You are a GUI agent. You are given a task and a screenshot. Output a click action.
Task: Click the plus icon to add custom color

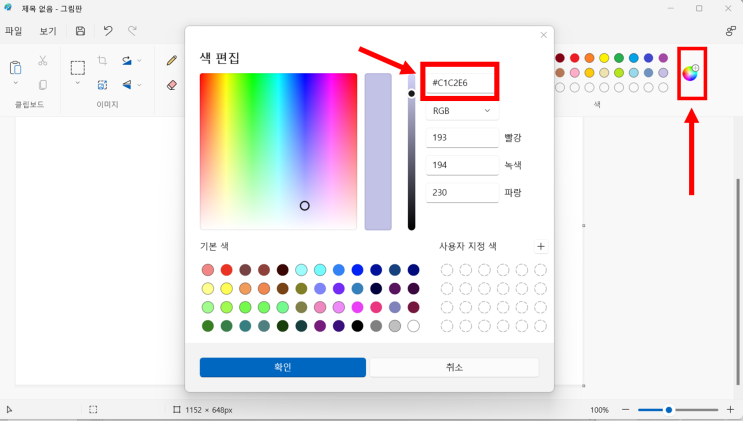tap(541, 246)
